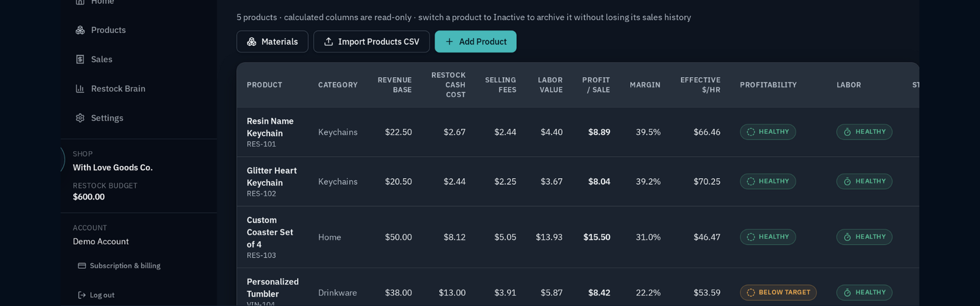Select the Resin Name Keychain product row
This screenshot has height=306, width=980.
click(x=578, y=132)
